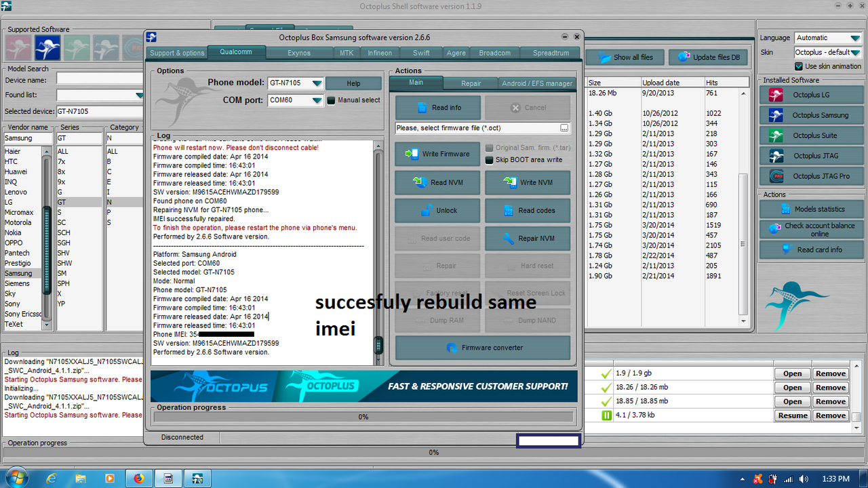Viewport: 868px width, 488px height.
Task: Click the blue Samsung icon under Supported Software
Action: pyautogui.click(x=47, y=47)
